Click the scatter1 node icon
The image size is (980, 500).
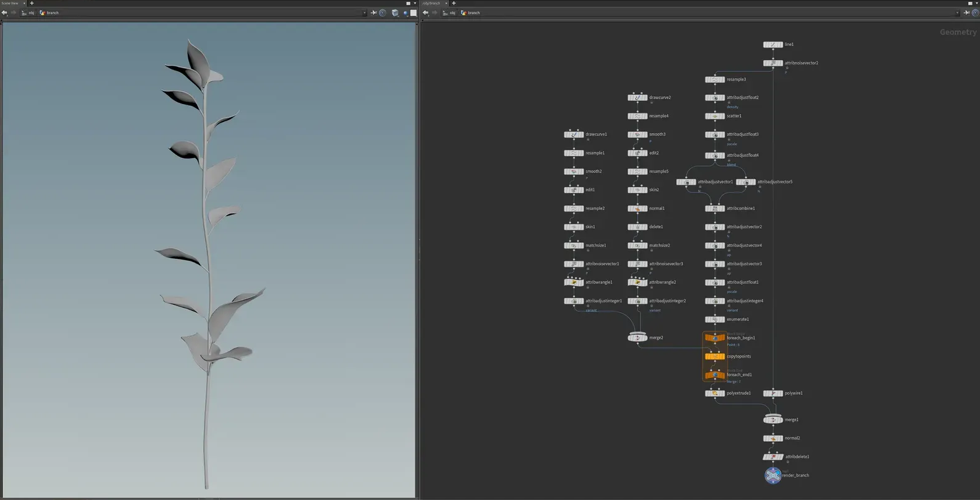coord(714,116)
